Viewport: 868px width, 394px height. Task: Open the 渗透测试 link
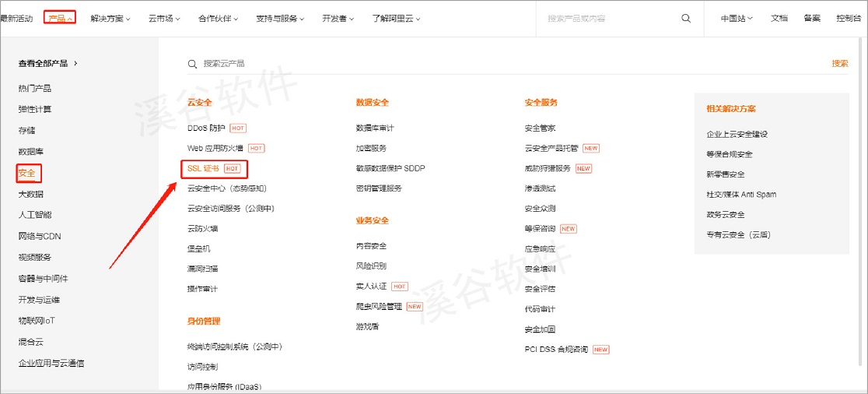coord(540,188)
